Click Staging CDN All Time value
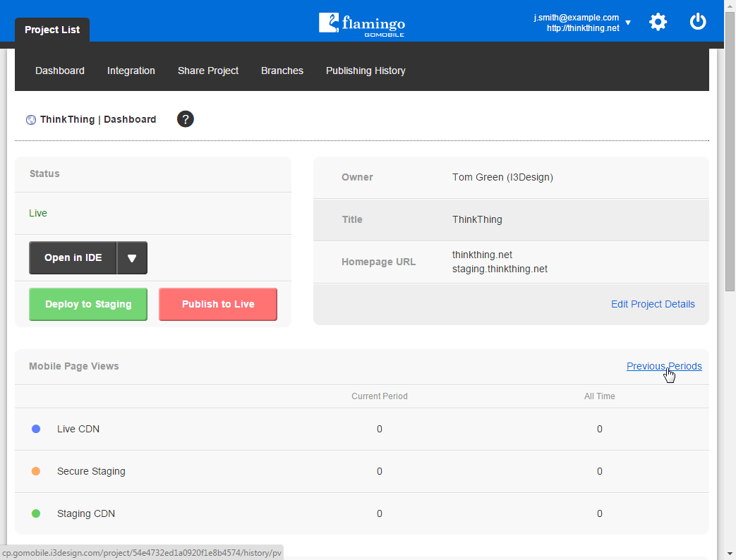 tap(599, 513)
